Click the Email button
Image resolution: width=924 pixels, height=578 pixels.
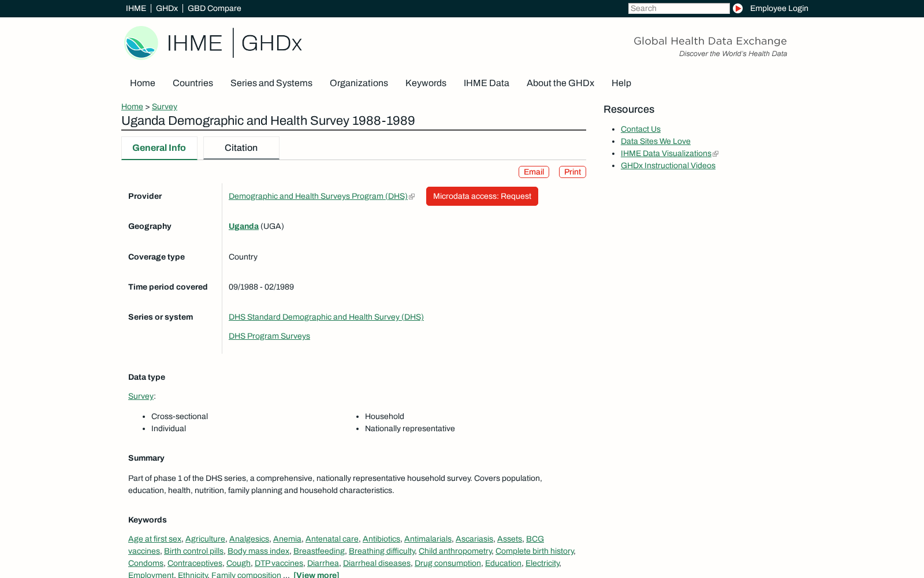534,172
